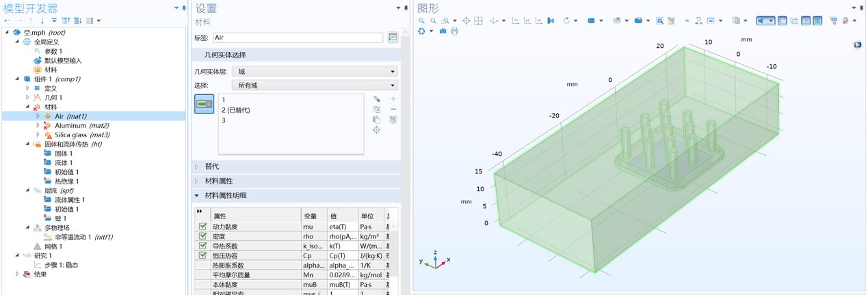This screenshot has height=295, width=868.
Task: Collapse the 多物理场 tree node
Action: [x=28, y=227]
